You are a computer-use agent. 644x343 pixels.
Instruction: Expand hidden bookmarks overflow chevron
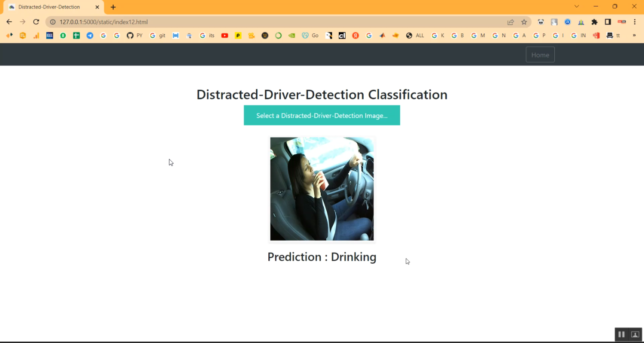[634, 36]
